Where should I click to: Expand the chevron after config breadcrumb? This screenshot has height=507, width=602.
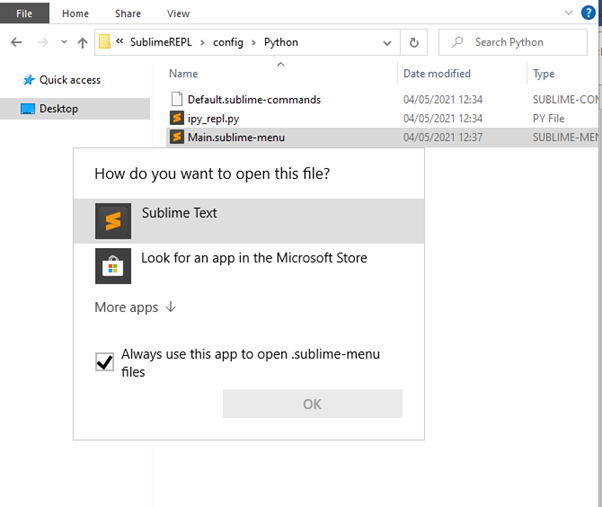(253, 42)
